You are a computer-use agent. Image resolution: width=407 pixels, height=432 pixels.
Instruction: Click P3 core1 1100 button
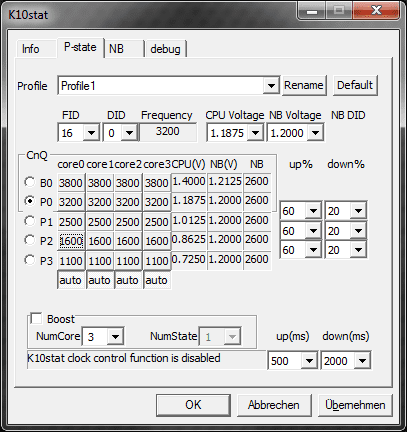click(x=100, y=261)
